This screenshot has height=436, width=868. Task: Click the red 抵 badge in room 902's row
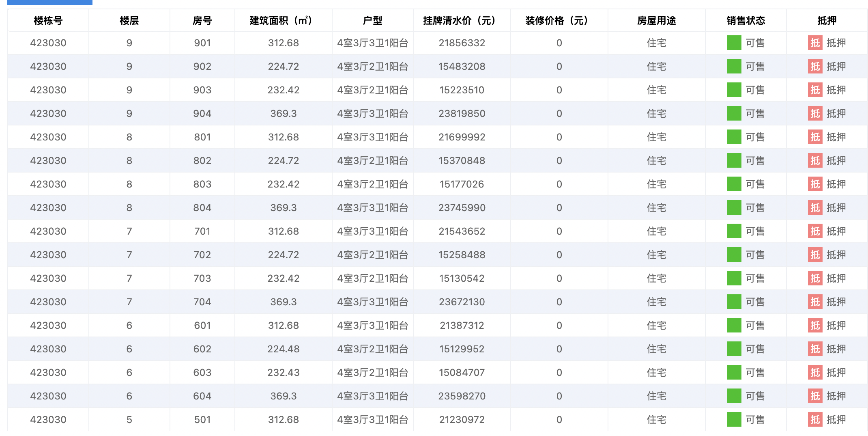(x=815, y=67)
